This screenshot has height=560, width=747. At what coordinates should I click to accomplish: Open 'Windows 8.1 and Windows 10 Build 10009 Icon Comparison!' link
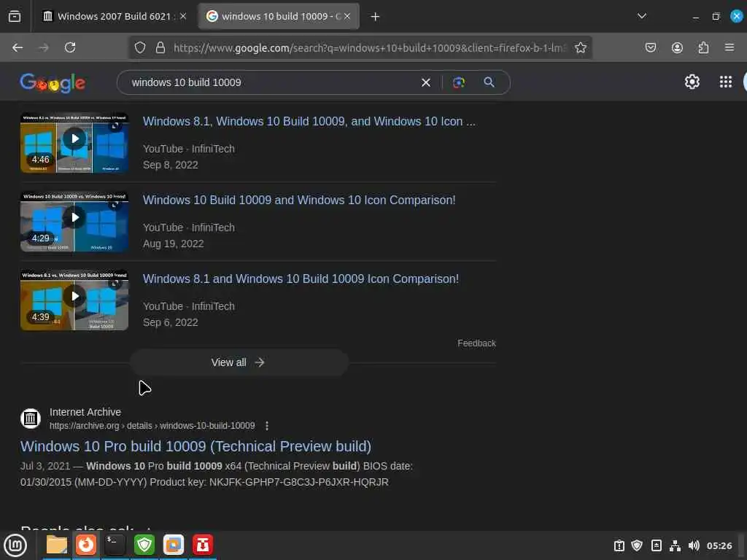[301, 279]
